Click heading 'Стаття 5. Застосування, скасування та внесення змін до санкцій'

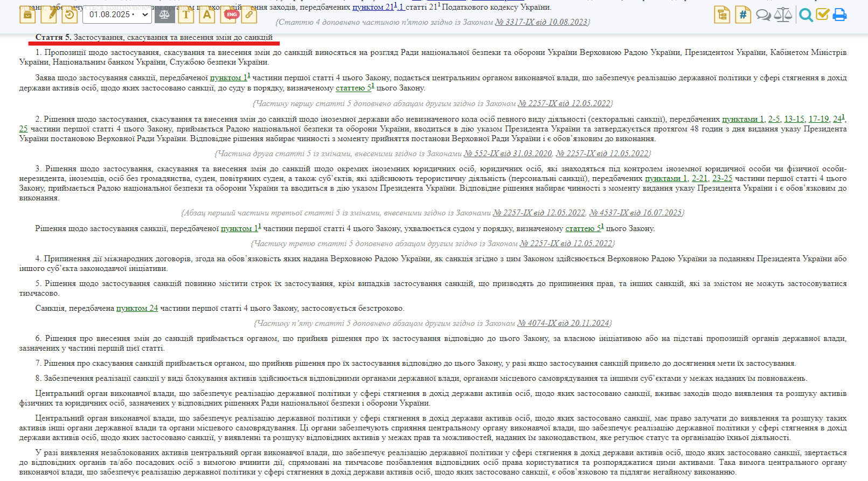154,37
